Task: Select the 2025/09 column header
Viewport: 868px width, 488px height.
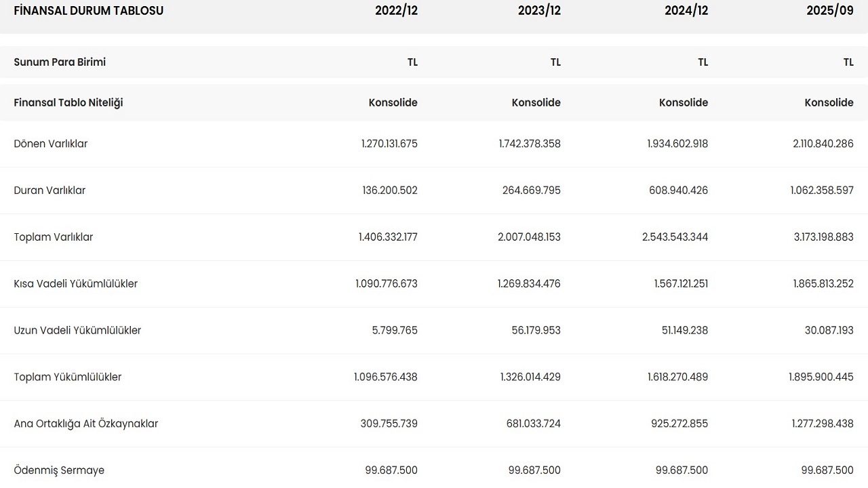Action: [830, 11]
